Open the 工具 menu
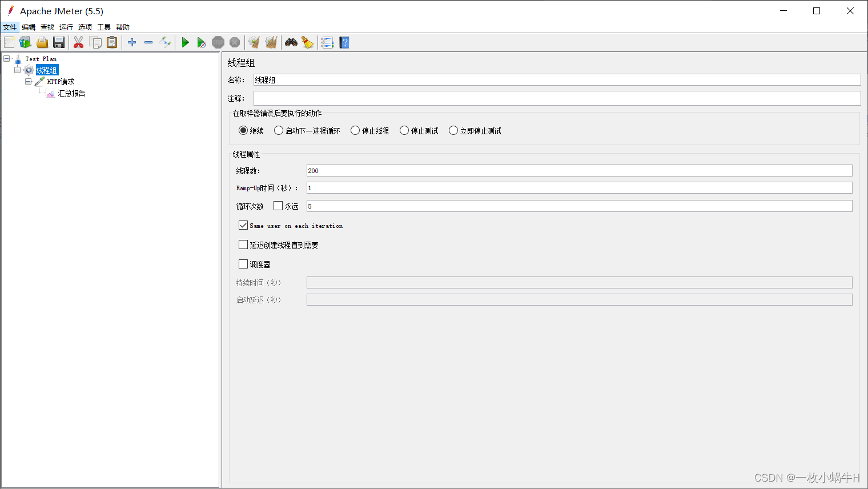 104,27
